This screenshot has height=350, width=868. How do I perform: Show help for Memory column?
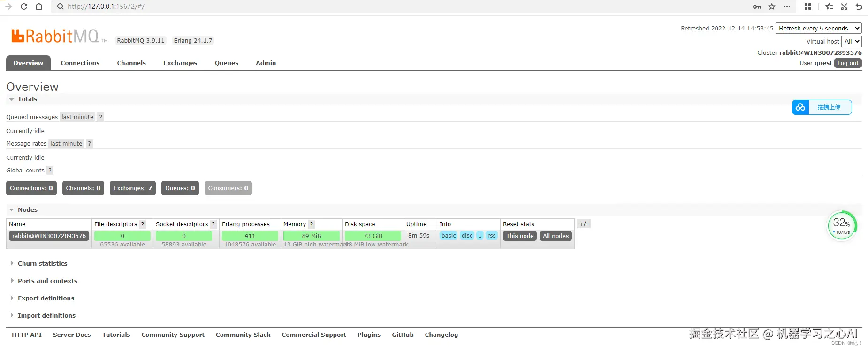[x=312, y=224]
